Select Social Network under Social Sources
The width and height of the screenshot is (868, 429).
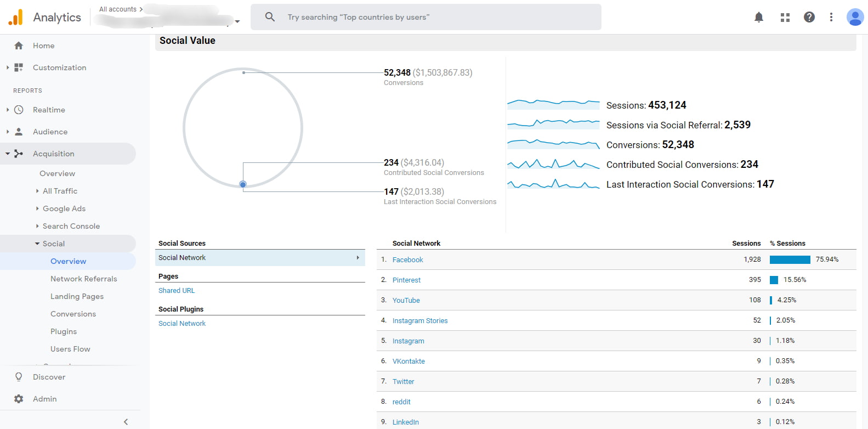tap(260, 258)
